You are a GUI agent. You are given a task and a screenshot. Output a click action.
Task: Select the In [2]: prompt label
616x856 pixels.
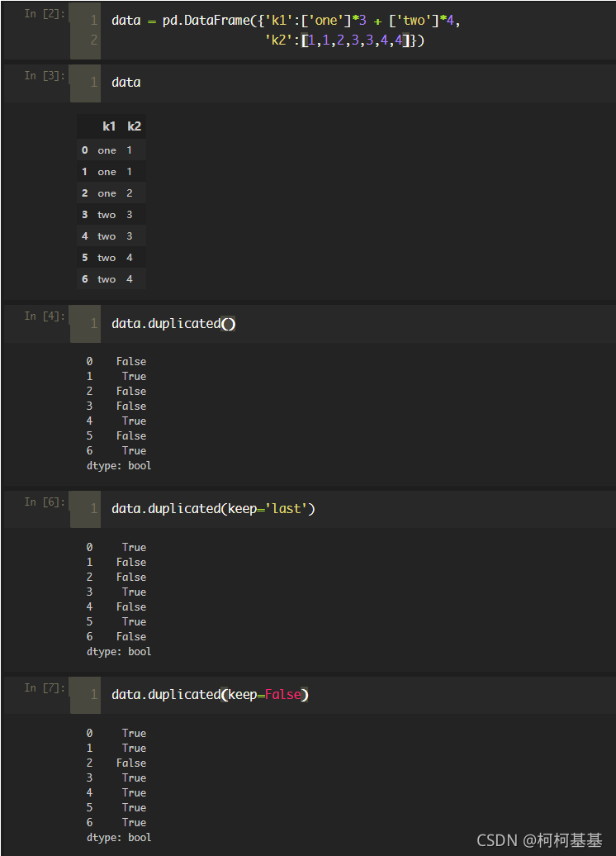point(45,14)
